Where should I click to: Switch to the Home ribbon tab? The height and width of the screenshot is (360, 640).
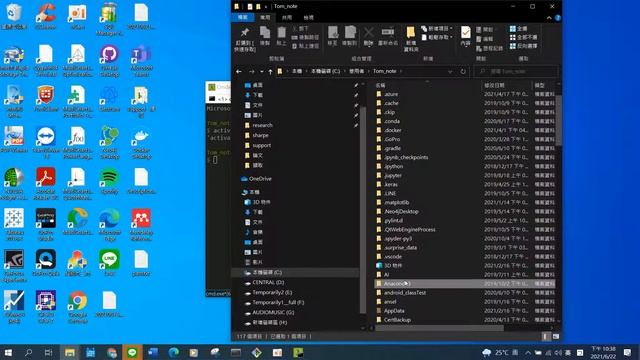click(x=265, y=18)
